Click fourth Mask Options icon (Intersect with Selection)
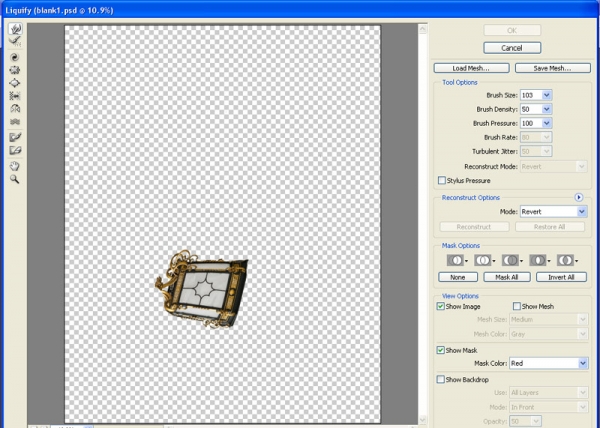The height and width of the screenshot is (428, 600). 538,260
